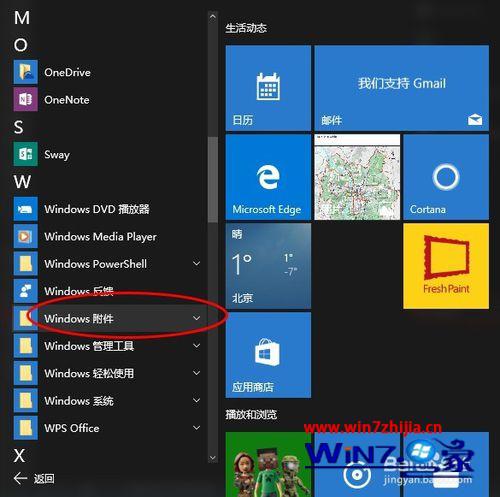Select the OneNote text label

[x=67, y=100]
